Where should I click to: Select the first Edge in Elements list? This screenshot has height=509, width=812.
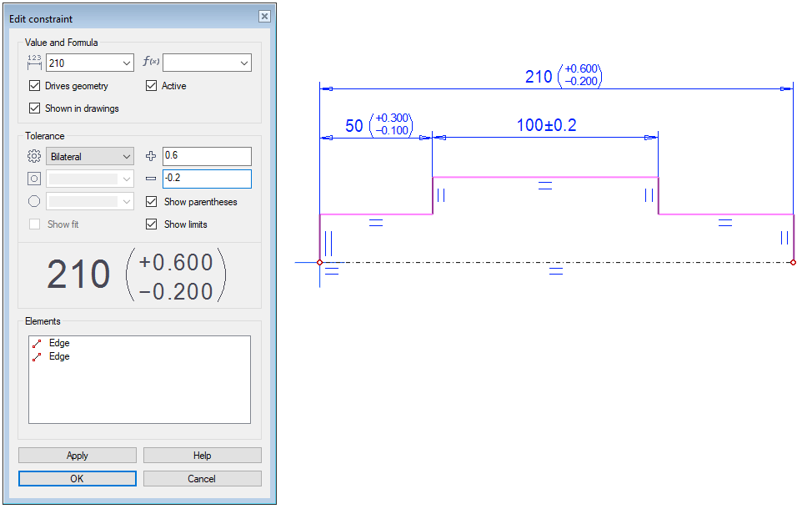click(59, 343)
